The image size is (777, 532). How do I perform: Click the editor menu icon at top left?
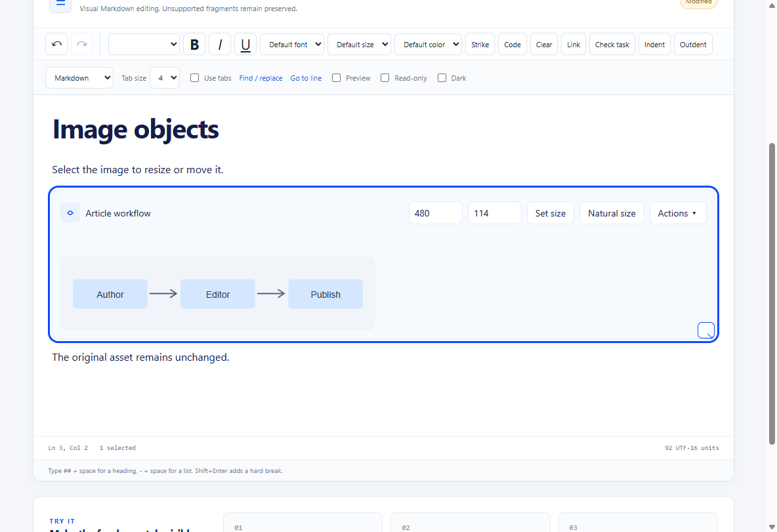(x=60, y=4)
